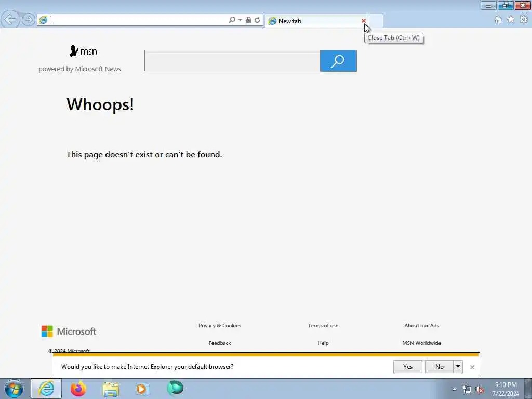Restore down the Internet Explorer window
The height and width of the screenshot is (399, 532).
(x=506, y=5)
